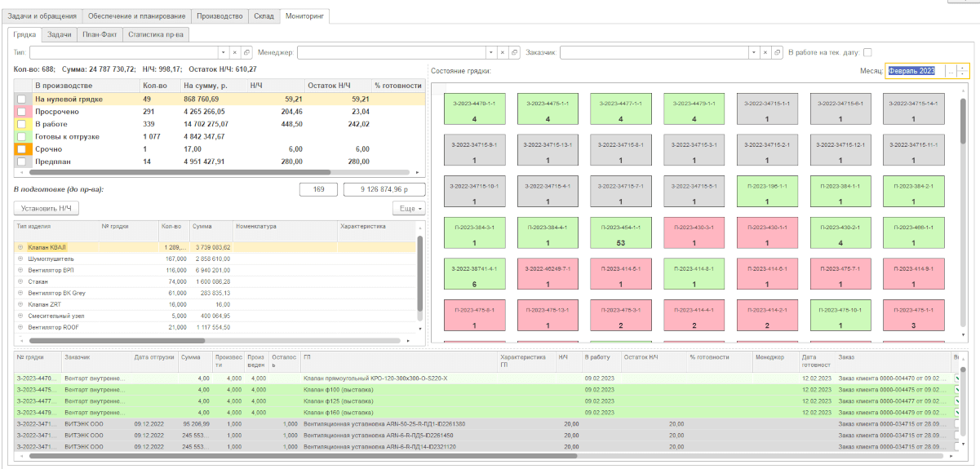Enable 'В работе на тек. дату' checkbox
The height and width of the screenshot is (469, 980).
coord(867,52)
